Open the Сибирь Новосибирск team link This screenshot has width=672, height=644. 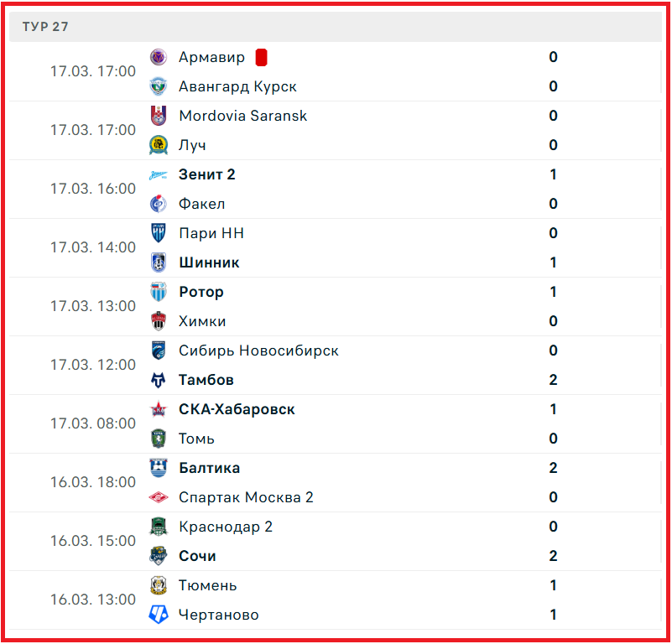pos(258,351)
